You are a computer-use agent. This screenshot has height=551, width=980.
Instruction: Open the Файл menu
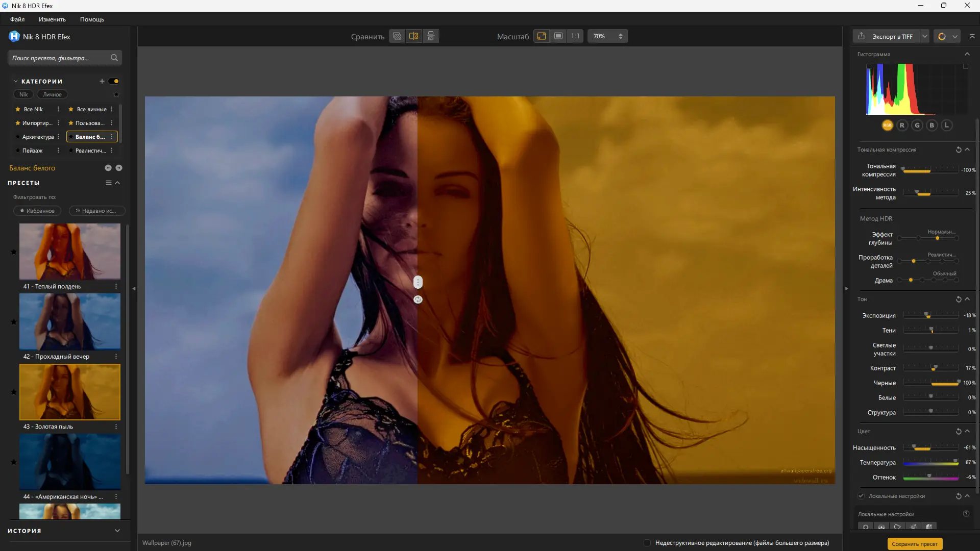[17, 19]
